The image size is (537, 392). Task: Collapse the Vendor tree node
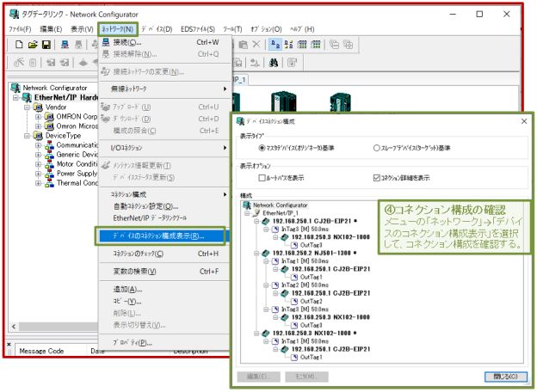(27, 107)
